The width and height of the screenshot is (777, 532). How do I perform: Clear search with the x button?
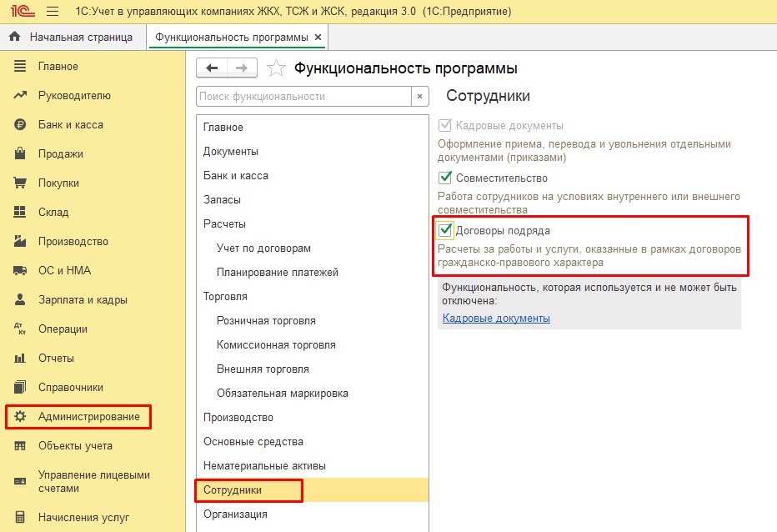pyautogui.click(x=420, y=97)
